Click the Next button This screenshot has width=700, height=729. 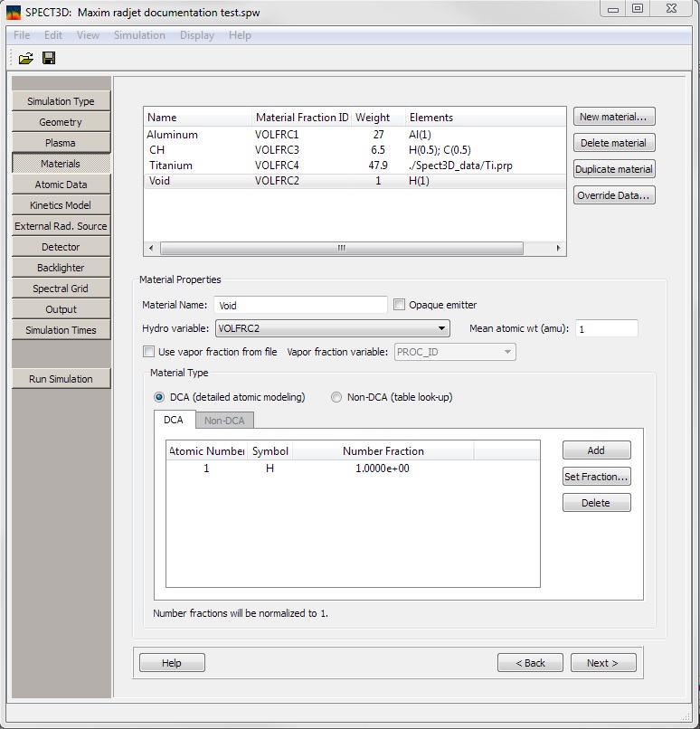click(601, 663)
